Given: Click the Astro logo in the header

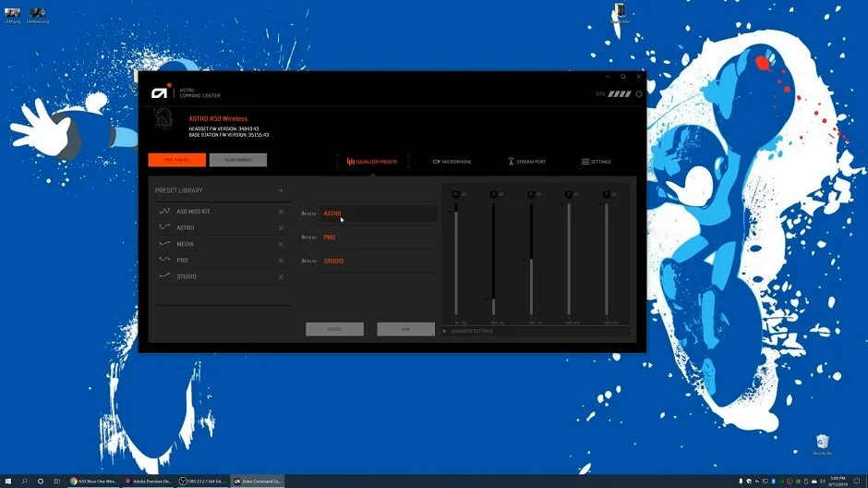Looking at the screenshot, I should tap(161, 91).
